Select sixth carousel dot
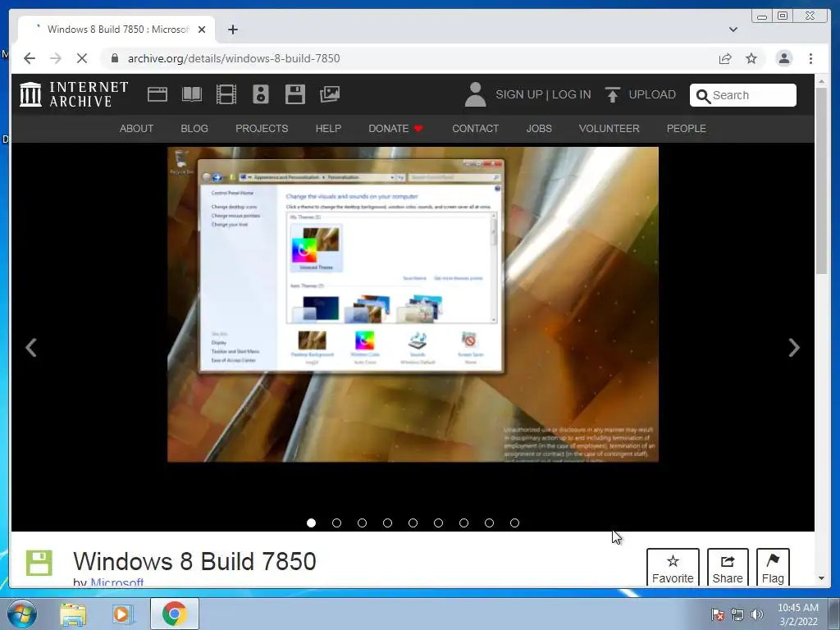 (438, 523)
